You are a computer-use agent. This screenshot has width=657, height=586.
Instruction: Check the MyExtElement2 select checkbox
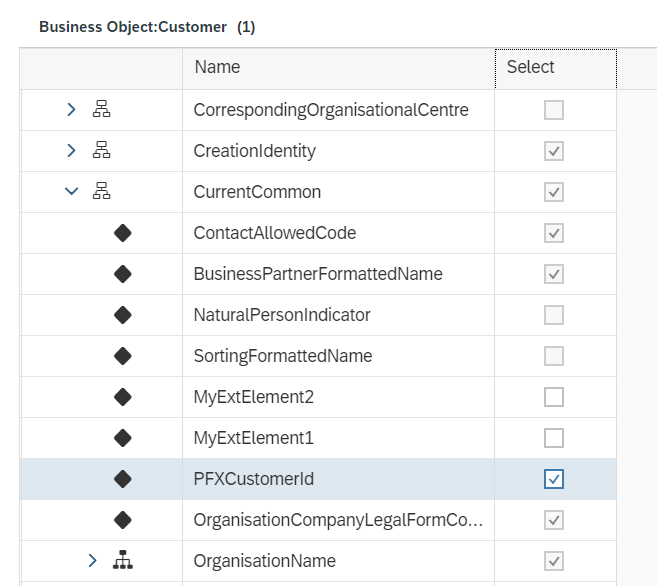(554, 397)
